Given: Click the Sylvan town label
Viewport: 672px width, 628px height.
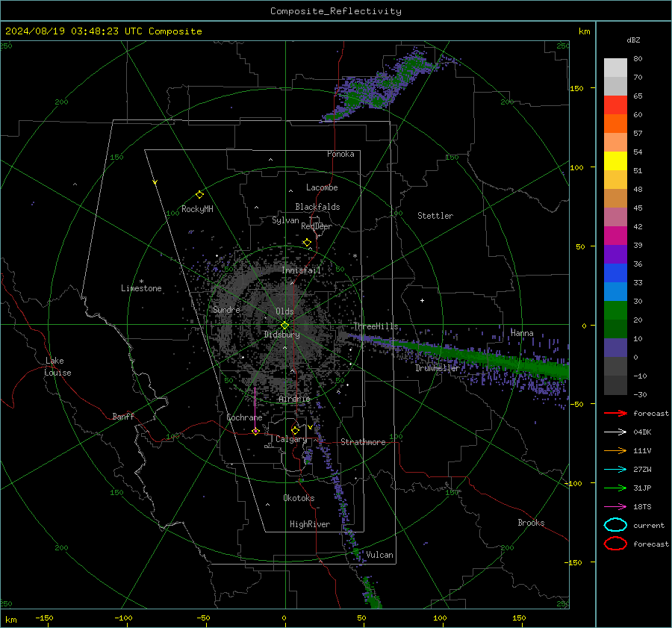Looking at the screenshot, I should coord(285,220).
